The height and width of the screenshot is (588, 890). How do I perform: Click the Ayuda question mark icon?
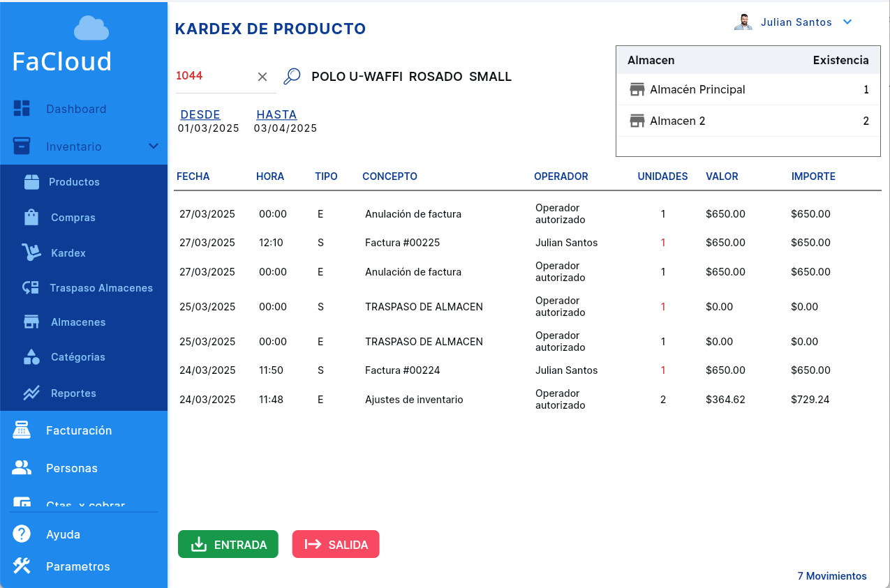[x=22, y=534]
